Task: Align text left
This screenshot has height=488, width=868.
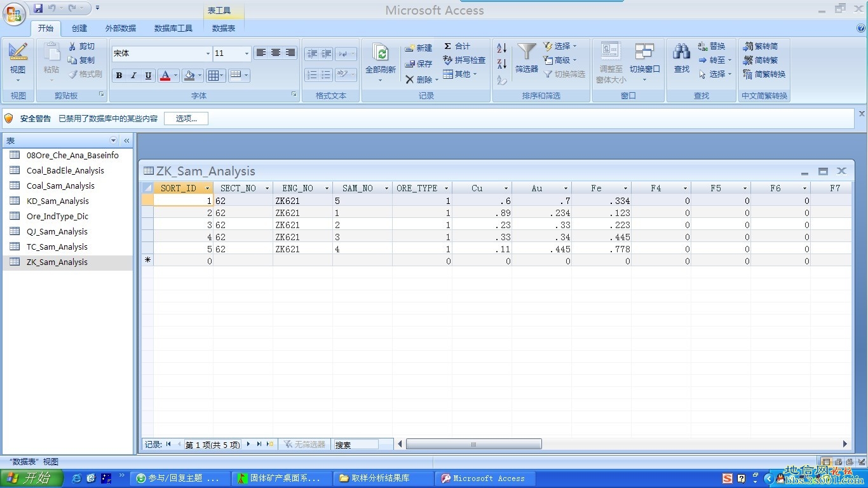Action: (x=261, y=53)
